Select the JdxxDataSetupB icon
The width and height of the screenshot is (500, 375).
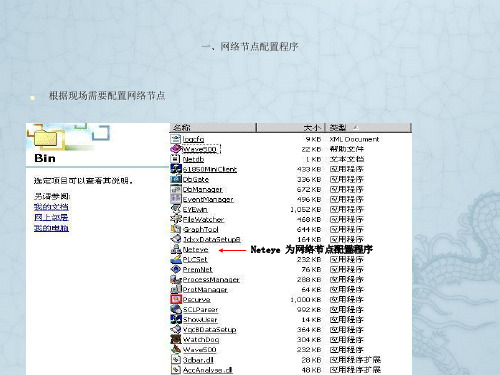pyautogui.click(x=176, y=239)
